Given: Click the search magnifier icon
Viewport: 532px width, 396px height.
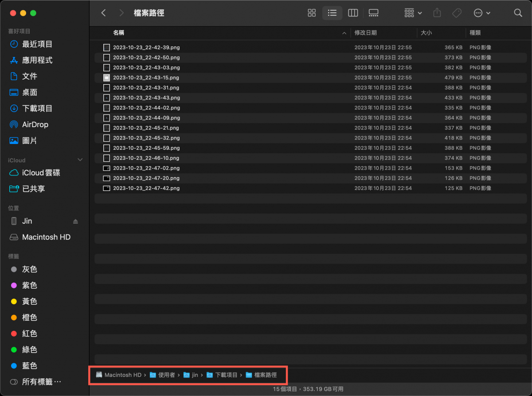Looking at the screenshot, I should [x=518, y=13].
